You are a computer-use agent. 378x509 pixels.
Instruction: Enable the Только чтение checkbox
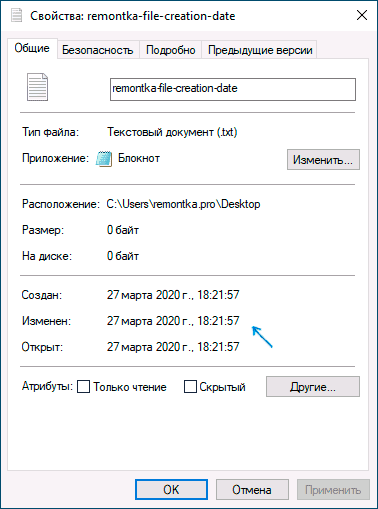tap(83, 387)
